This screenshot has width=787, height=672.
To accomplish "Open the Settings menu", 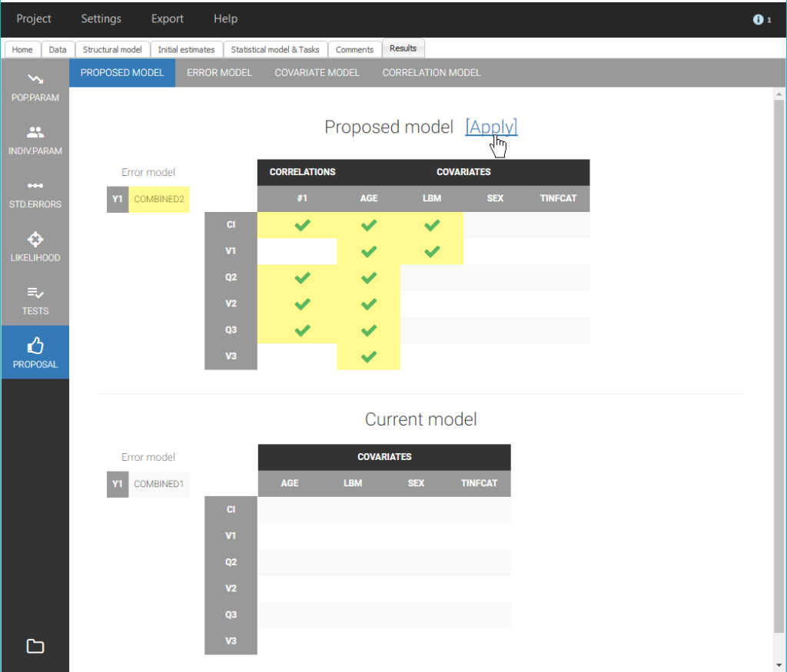I will coord(101,18).
